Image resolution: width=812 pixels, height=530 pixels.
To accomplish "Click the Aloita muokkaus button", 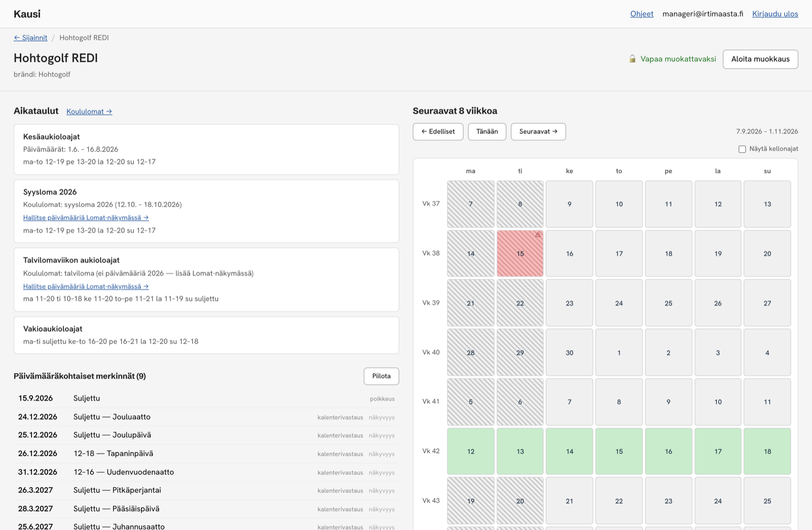I will [x=760, y=59].
